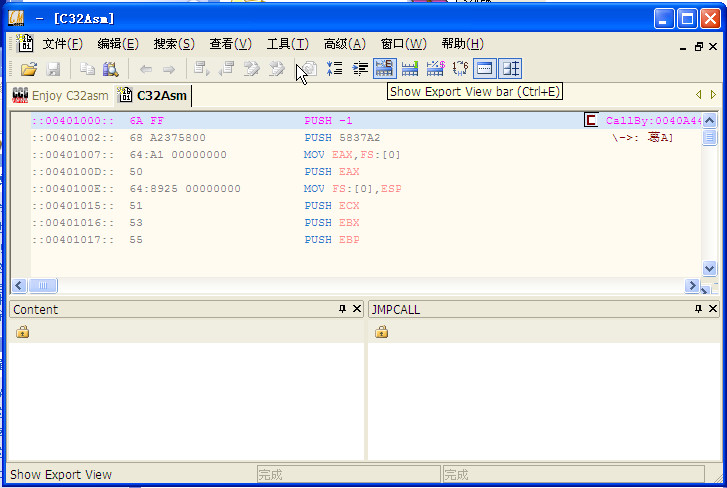Click the CallBy:0040A4 reference text

(x=653, y=120)
